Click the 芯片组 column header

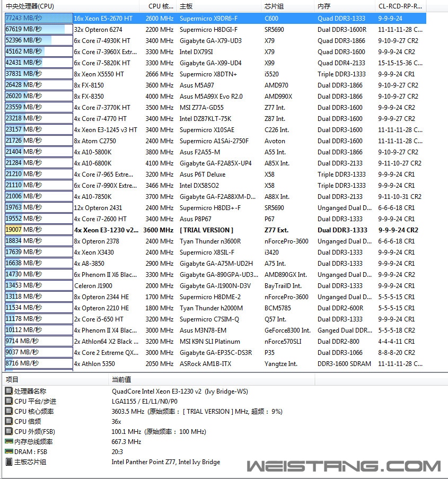click(x=274, y=6)
